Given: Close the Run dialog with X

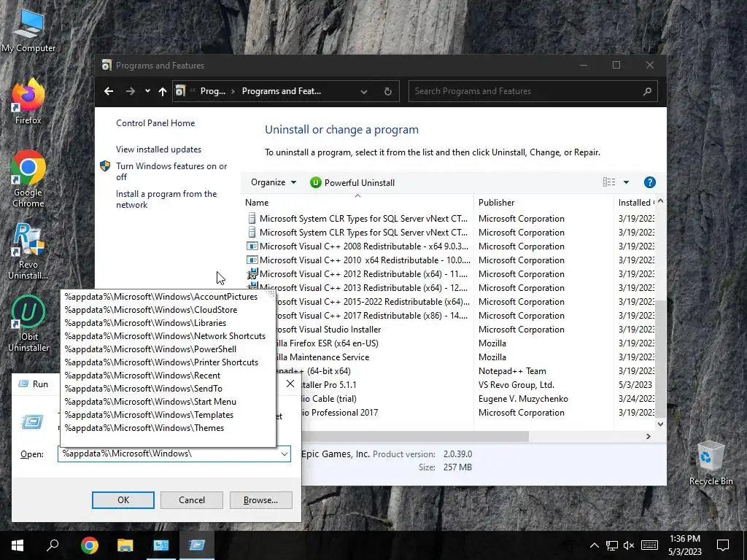Looking at the screenshot, I should (290, 384).
